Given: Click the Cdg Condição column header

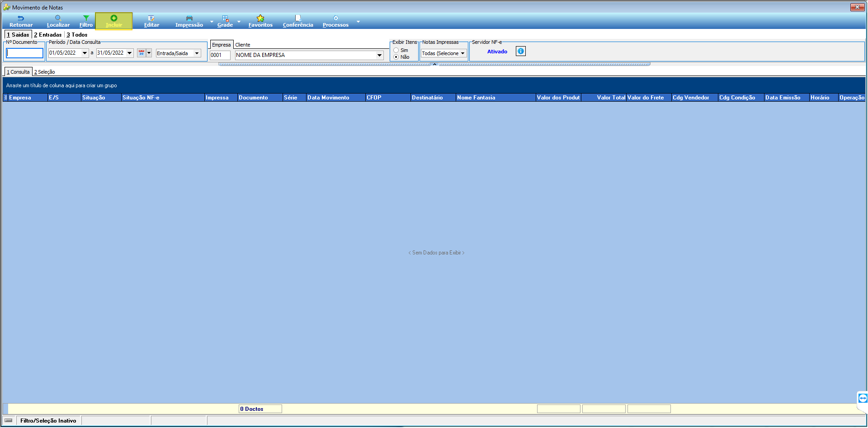Looking at the screenshot, I should point(741,98).
